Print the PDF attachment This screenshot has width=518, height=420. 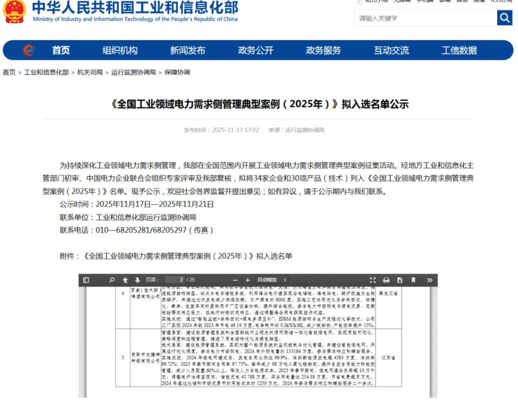386,280
